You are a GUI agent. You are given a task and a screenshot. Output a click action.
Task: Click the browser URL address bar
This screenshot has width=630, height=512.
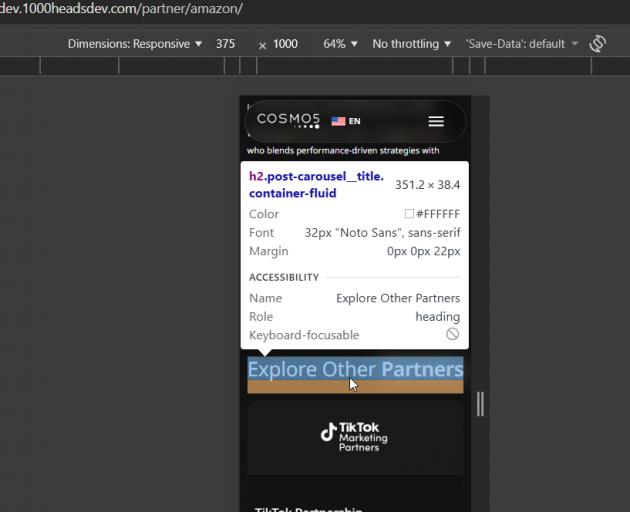click(121, 8)
